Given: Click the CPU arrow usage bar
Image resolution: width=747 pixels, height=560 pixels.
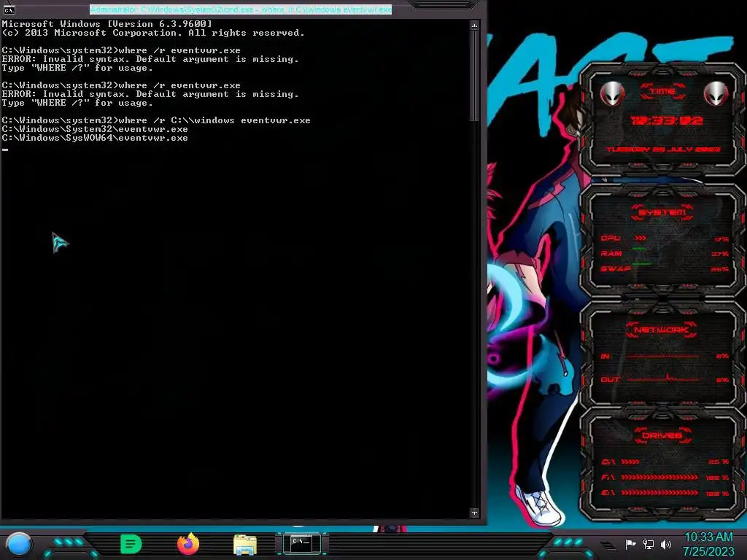Looking at the screenshot, I should point(640,238).
